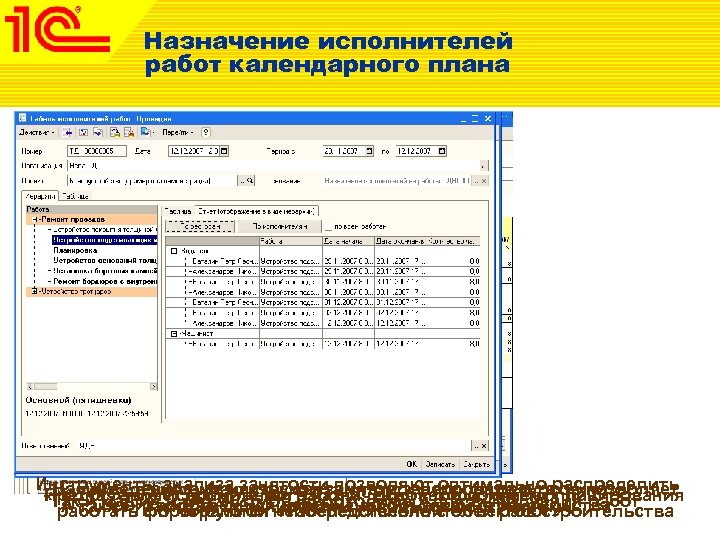Screen dimensions: 720x540
Task: Select the highlighted Устройство подстилающих work row
Action: tap(105, 240)
